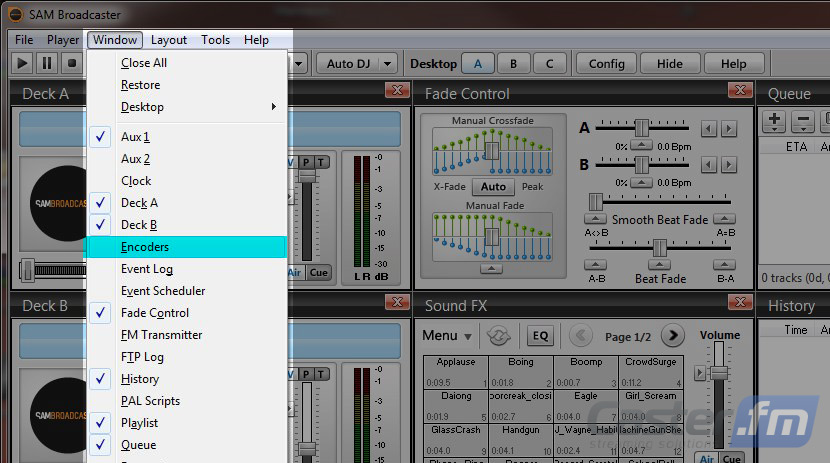Click the Config button
This screenshot has height=463, width=830.
point(607,63)
